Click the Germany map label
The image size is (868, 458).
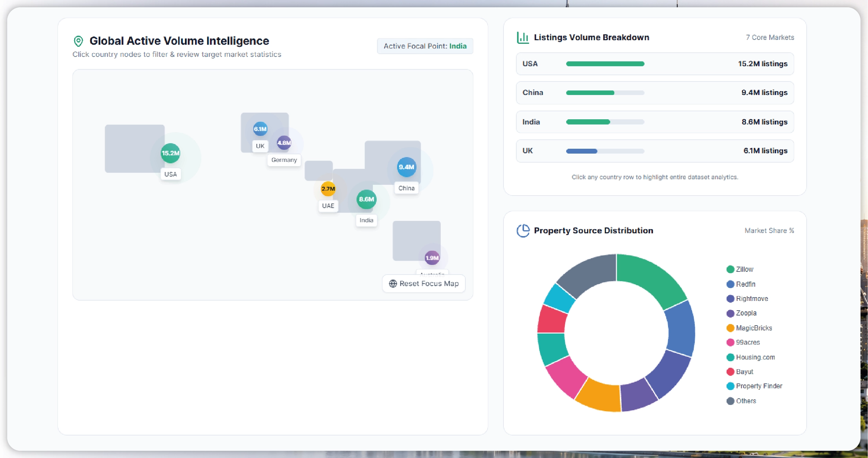pyautogui.click(x=284, y=160)
